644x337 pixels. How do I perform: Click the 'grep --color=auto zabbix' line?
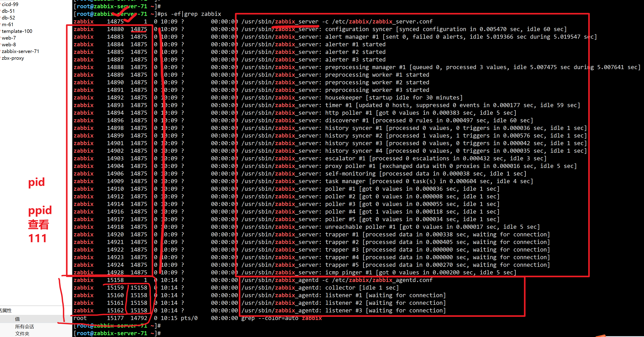282,318
